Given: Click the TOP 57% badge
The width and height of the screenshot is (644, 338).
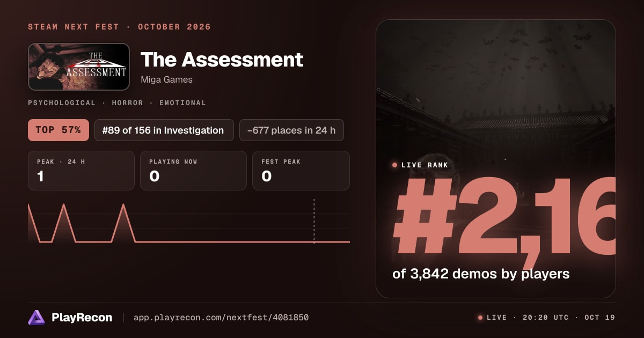Looking at the screenshot, I should point(58,130).
